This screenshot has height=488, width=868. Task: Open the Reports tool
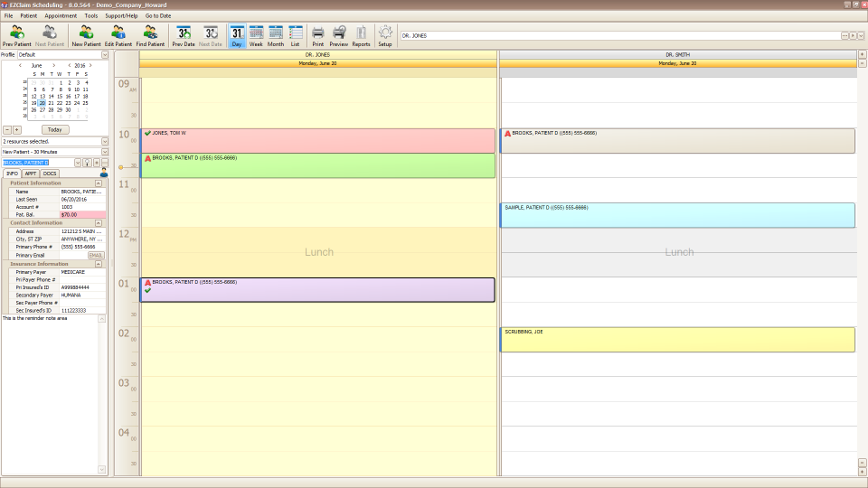pos(361,35)
